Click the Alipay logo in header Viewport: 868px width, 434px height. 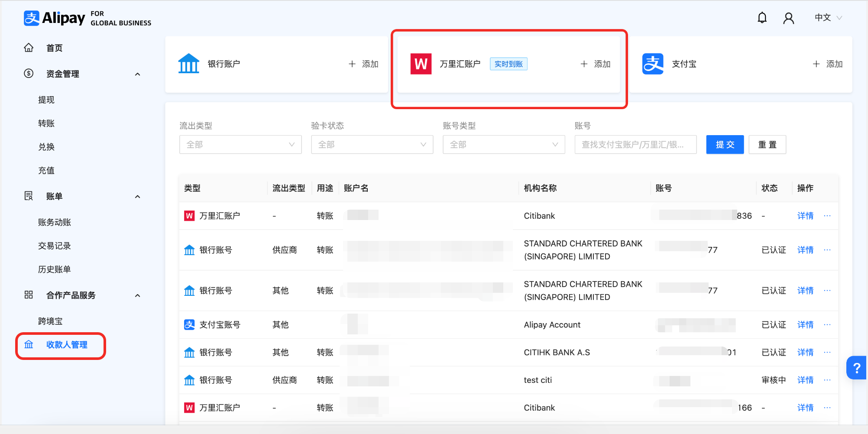[x=55, y=18]
